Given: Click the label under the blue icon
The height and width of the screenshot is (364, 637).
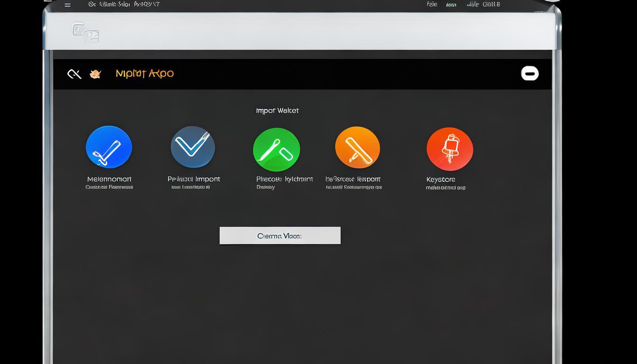Looking at the screenshot, I should 109,179.
